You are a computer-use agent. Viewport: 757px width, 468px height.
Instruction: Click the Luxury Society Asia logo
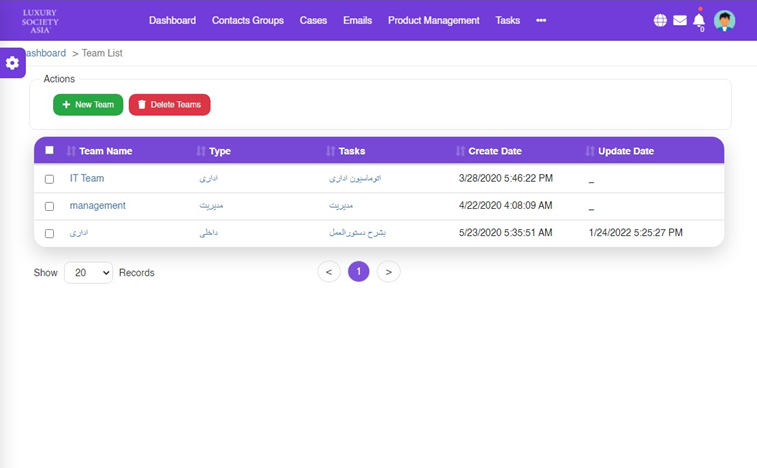click(x=40, y=20)
